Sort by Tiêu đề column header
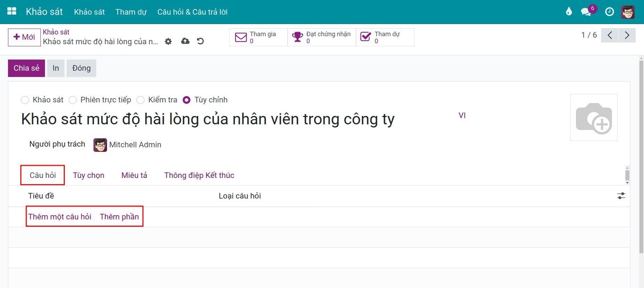 tap(41, 196)
